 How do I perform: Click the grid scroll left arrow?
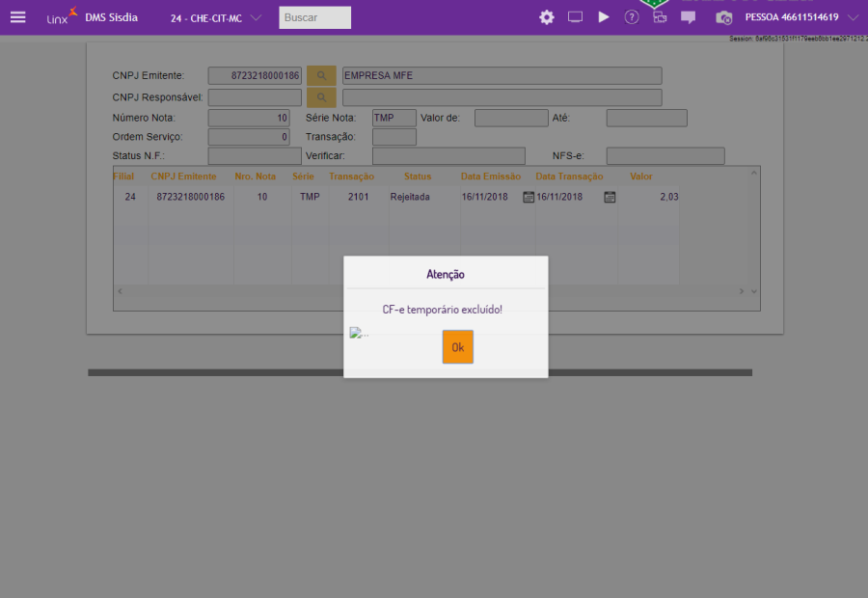[121, 291]
